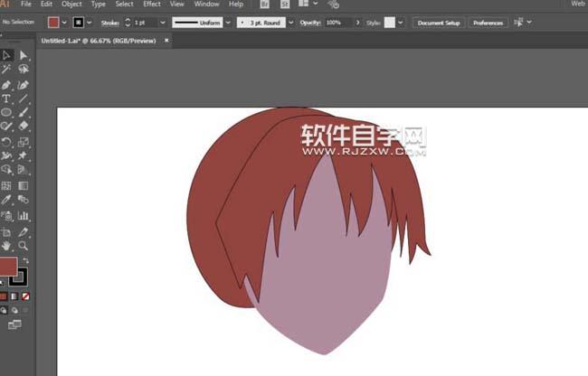The height and width of the screenshot is (376, 588).
Task: Select the Mesh tool
Action: click(x=6, y=186)
